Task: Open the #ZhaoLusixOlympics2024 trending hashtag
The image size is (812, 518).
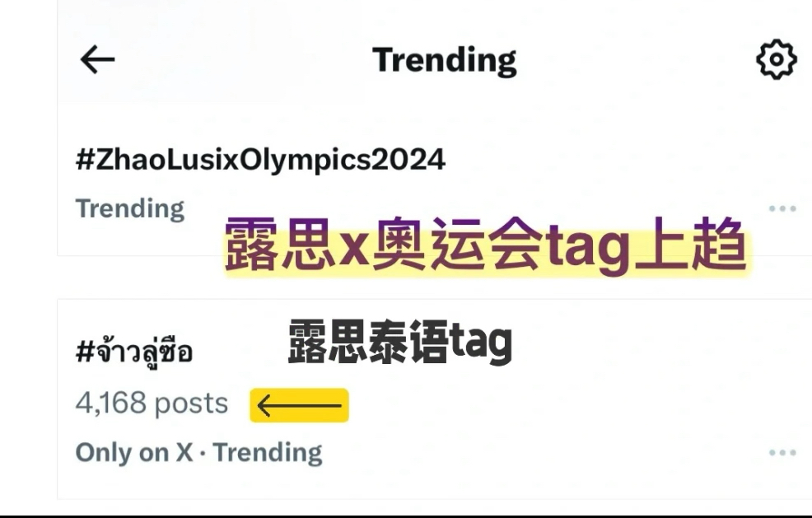Action: tap(260, 159)
